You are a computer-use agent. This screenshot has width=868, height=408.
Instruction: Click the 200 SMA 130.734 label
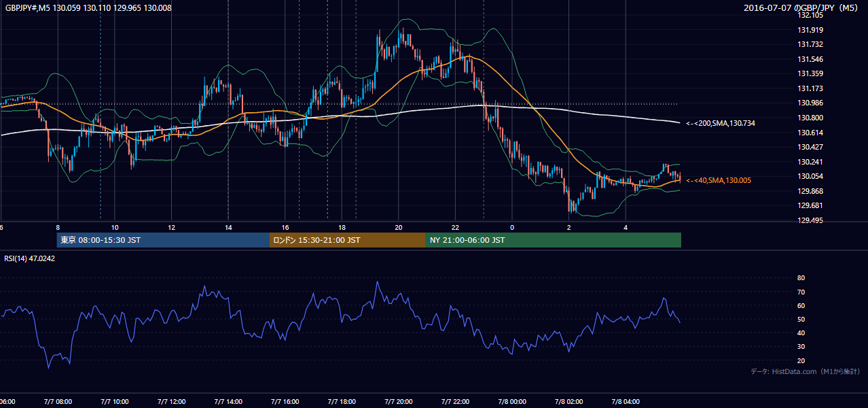pos(721,123)
